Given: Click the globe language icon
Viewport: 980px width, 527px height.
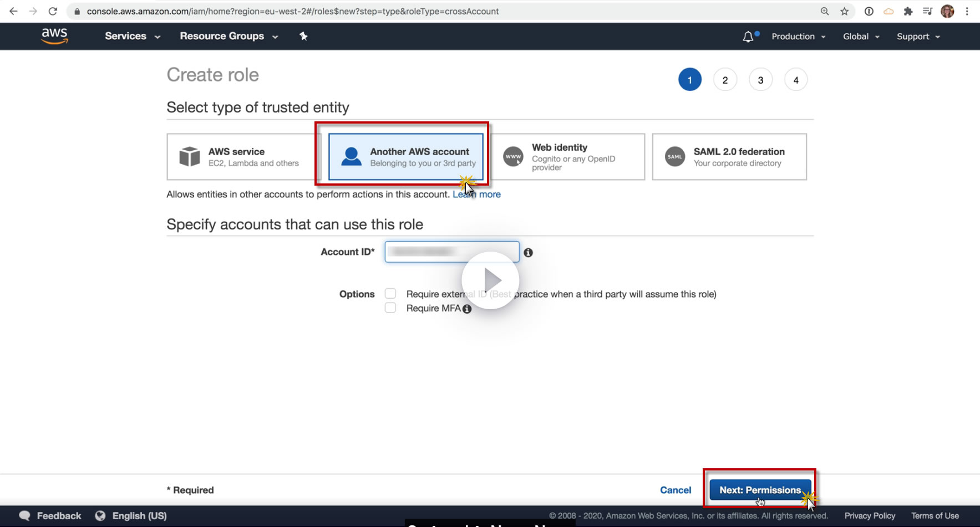Looking at the screenshot, I should coord(100,516).
